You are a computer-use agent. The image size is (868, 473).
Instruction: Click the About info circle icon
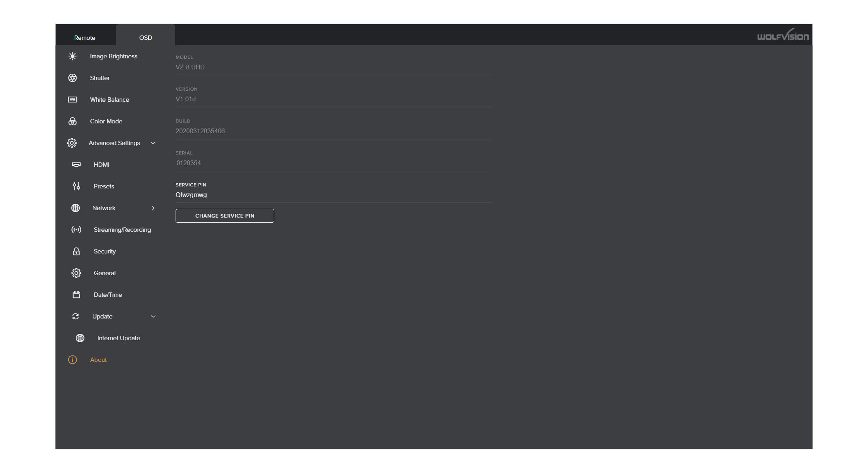click(x=73, y=360)
